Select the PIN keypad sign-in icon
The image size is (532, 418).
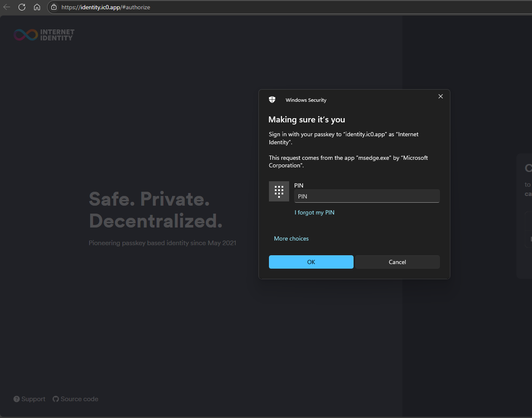pyautogui.click(x=279, y=191)
